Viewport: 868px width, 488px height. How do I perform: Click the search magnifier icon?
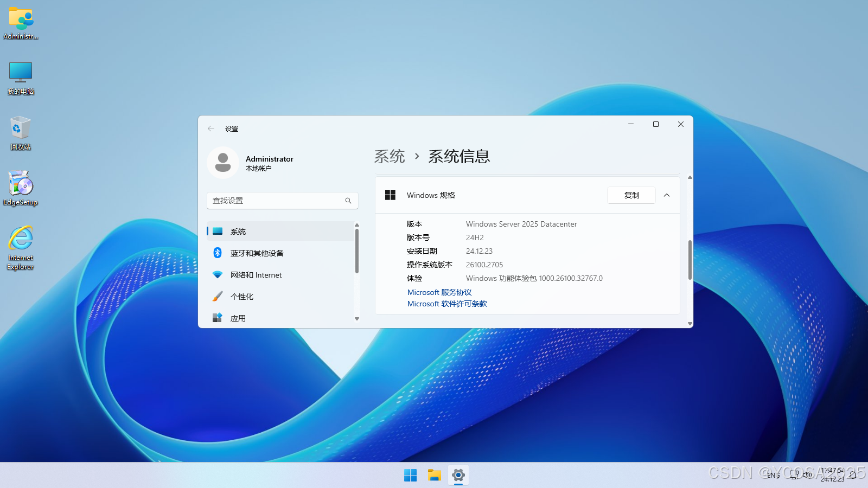pyautogui.click(x=348, y=201)
